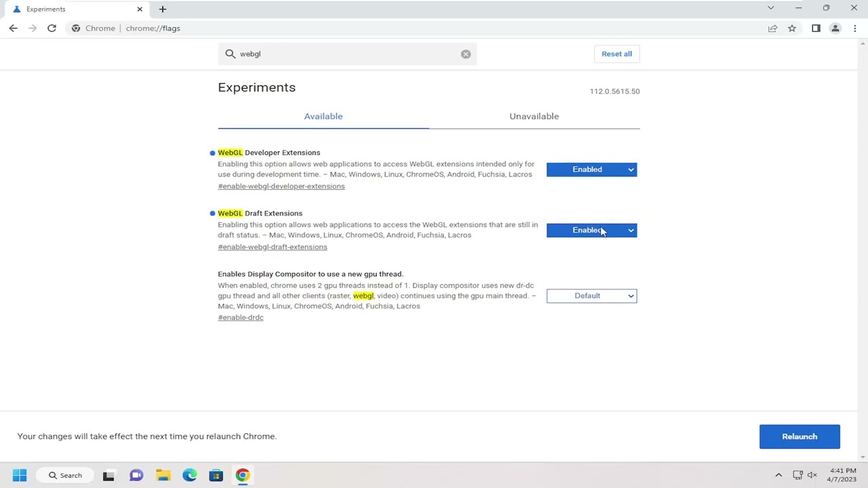The width and height of the screenshot is (868, 488).
Task: Click the Chrome site info icon
Action: point(76,28)
